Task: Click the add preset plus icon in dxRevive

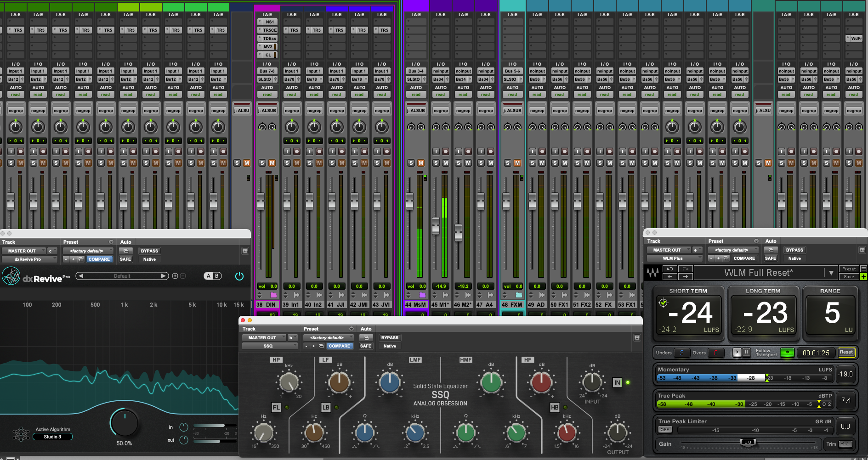Action: (x=175, y=276)
